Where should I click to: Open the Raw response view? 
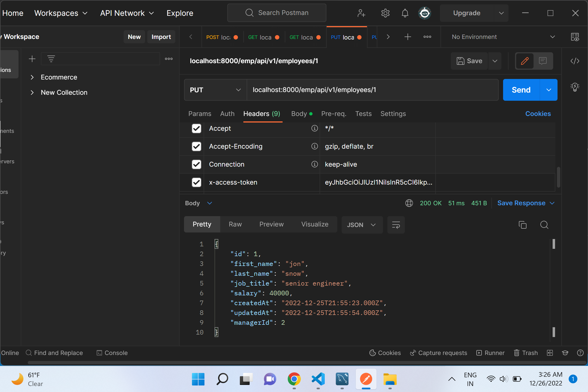(x=235, y=224)
